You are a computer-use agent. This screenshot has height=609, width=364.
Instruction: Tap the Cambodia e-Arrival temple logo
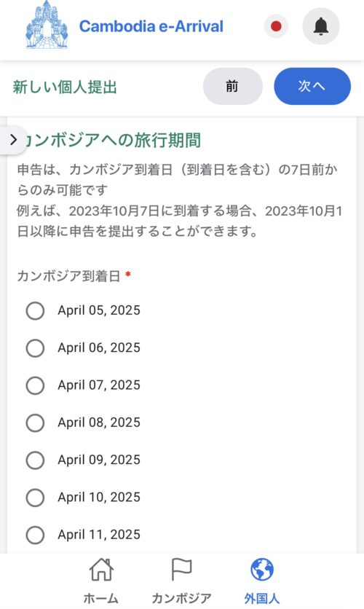47,25
